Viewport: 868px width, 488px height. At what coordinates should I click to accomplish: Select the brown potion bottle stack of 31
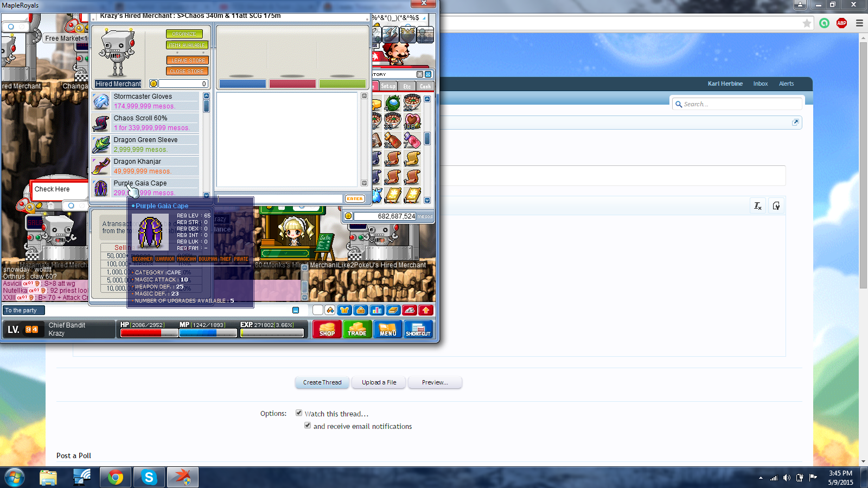[393, 140]
